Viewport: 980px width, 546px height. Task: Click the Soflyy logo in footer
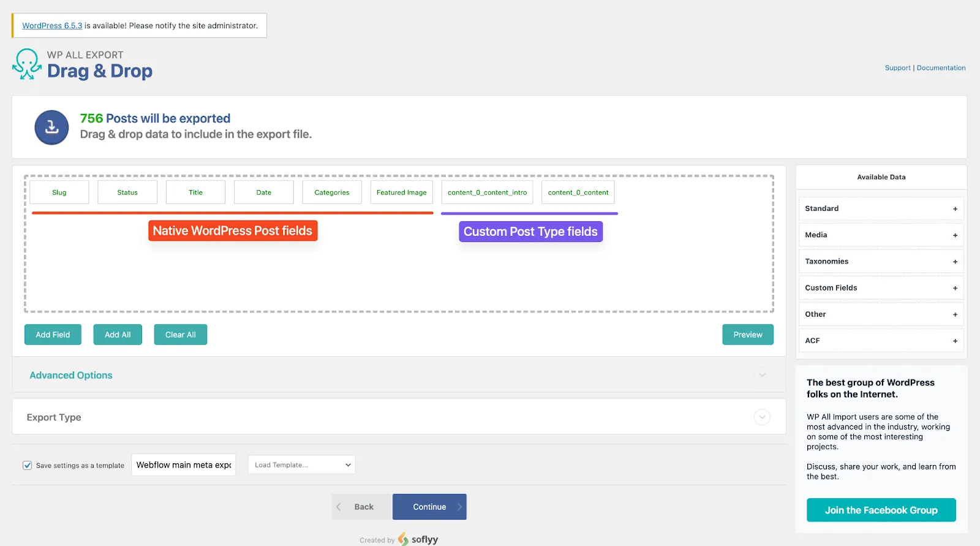[418, 539]
